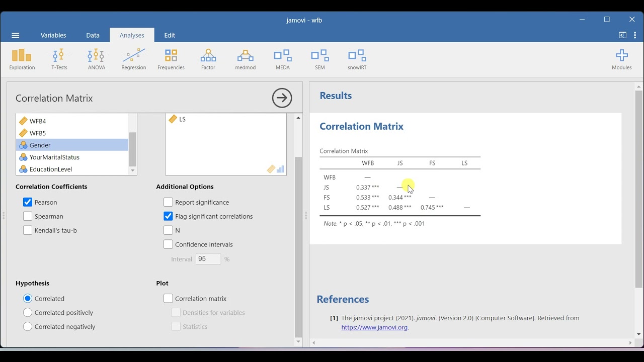
Task: Open the Modules library plus button
Action: (x=622, y=59)
